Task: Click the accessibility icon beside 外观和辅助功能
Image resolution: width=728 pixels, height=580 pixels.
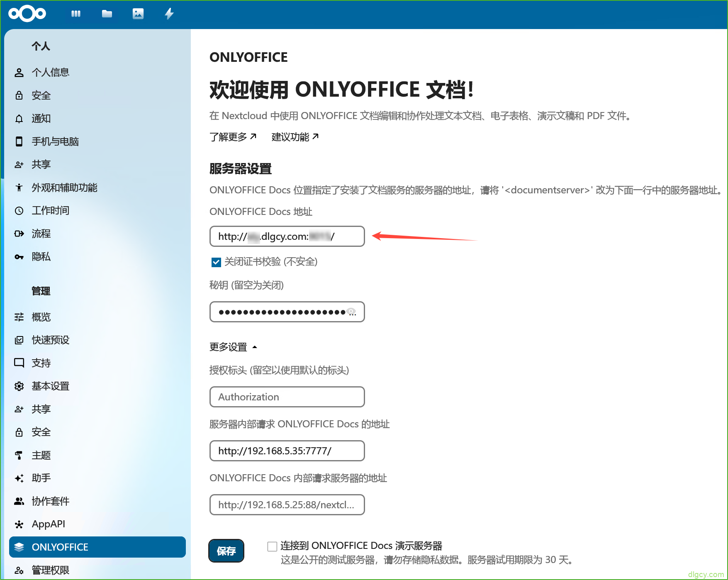Action: [19, 188]
